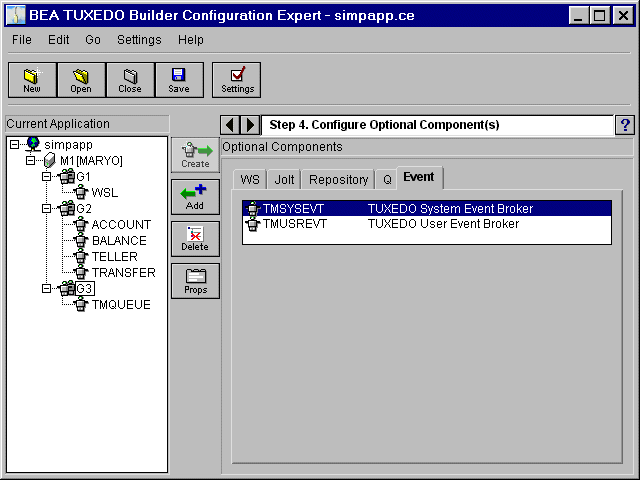Click the M1 machine icon in tree
640x480 pixels.
pyautogui.click(x=49, y=160)
